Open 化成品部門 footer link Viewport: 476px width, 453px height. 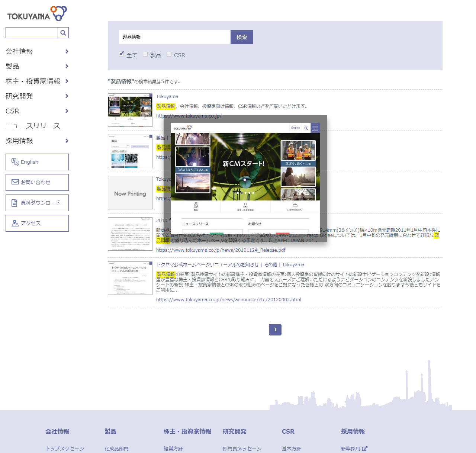[x=116, y=449]
